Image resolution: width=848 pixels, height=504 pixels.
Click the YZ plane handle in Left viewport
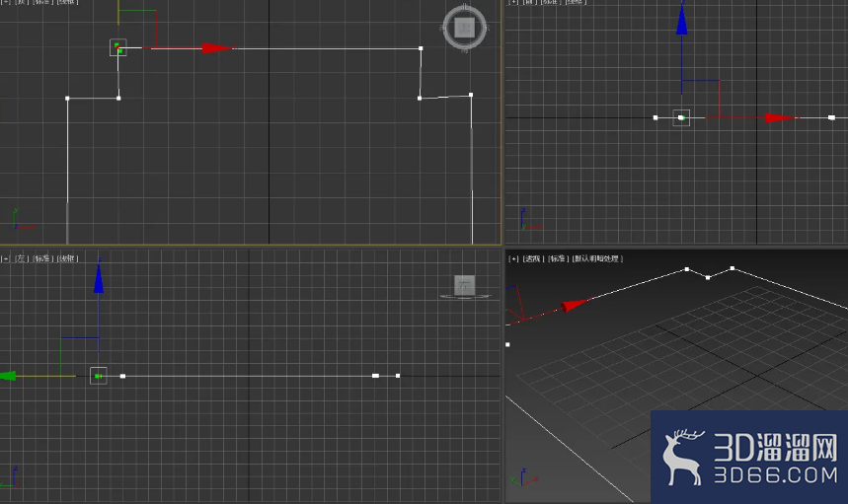click(x=80, y=357)
